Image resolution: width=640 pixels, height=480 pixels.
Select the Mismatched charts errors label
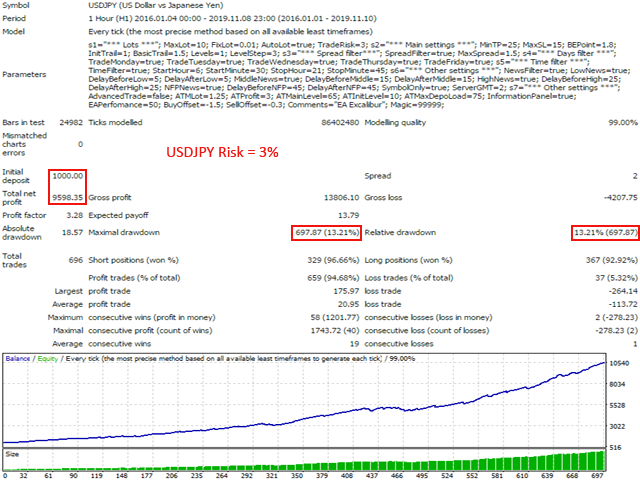point(24,144)
